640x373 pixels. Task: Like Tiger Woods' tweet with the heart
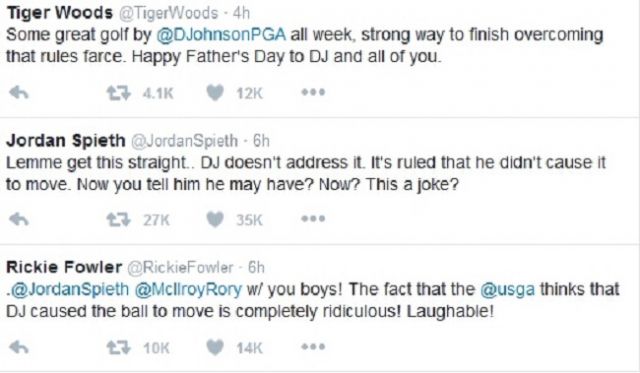[x=215, y=93]
